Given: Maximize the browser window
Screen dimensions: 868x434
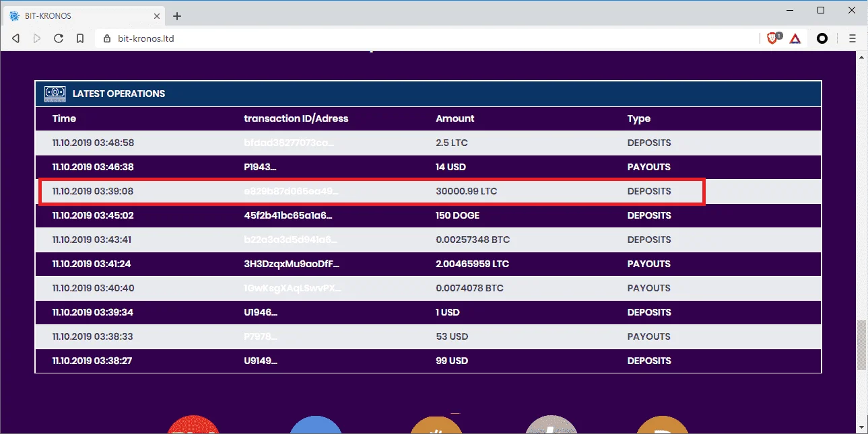Looking at the screenshot, I should [x=821, y=10].
